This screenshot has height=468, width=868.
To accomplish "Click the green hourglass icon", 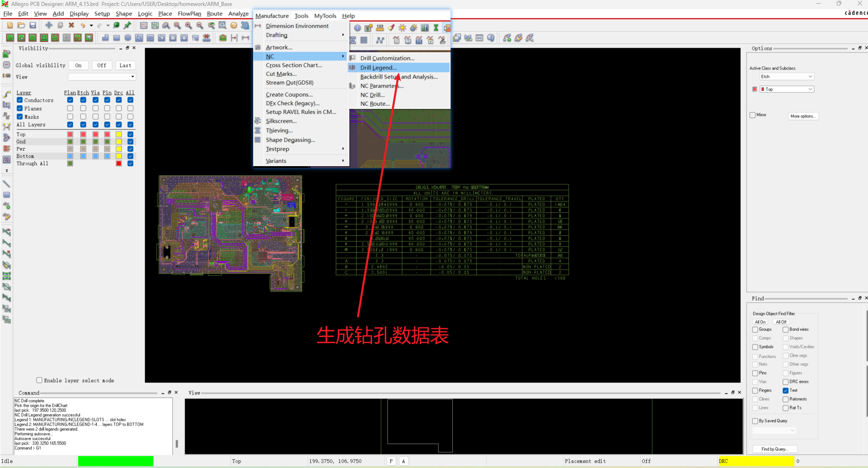I will point(436,28).
